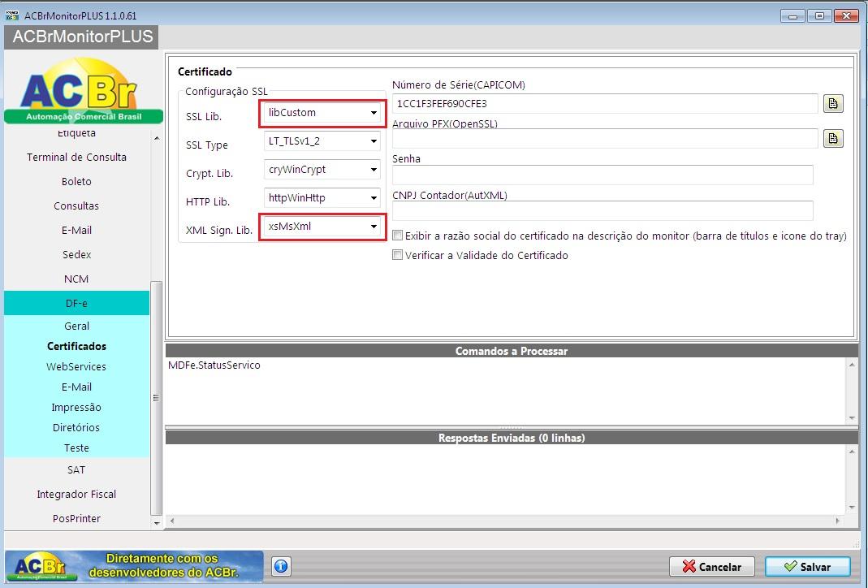Go to Integrador Fiscal section
868x588 pixels.
click(x=76, y=495)
